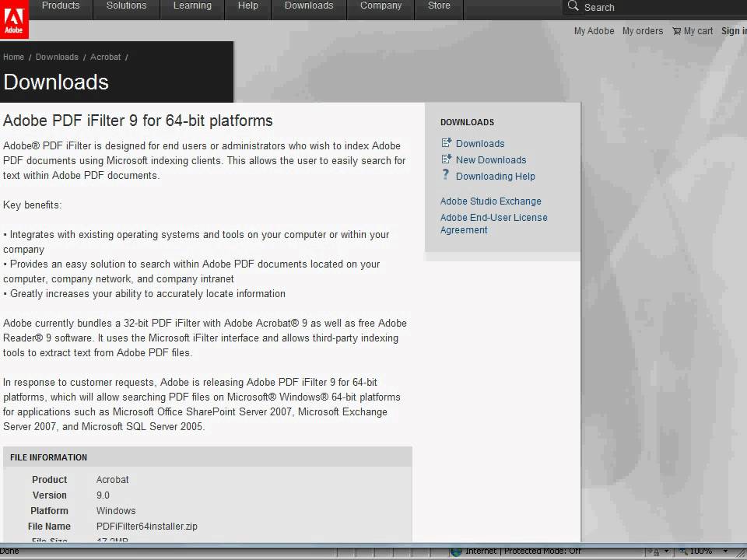Click the Adobe logo

tap(14, 19)
